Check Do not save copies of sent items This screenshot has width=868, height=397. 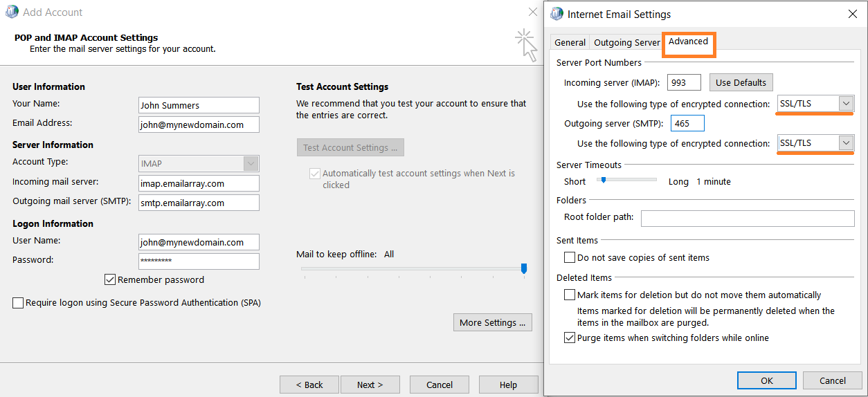(570, 258)
